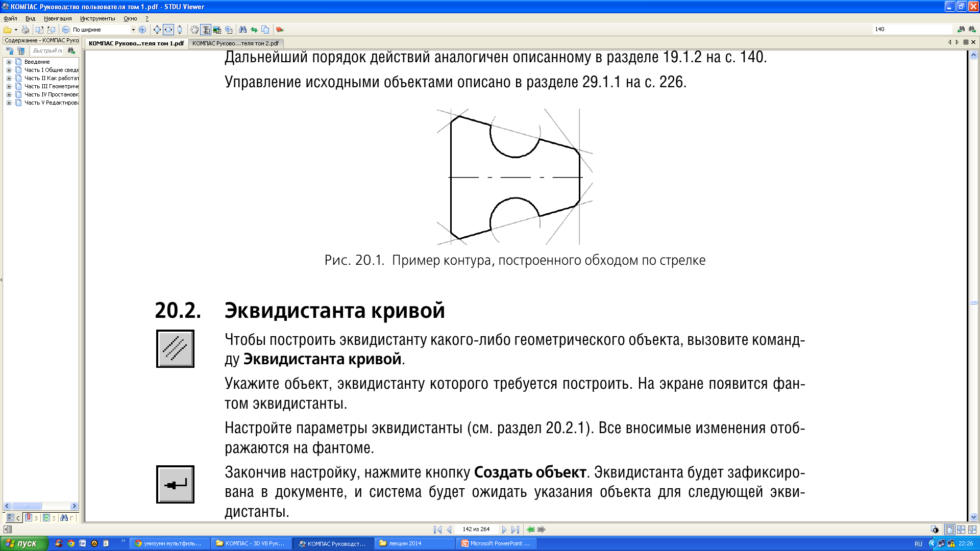This screenshot has height=551, width=980.
Task: Toggle two-page facing layout view
Action: coord(961,530)
